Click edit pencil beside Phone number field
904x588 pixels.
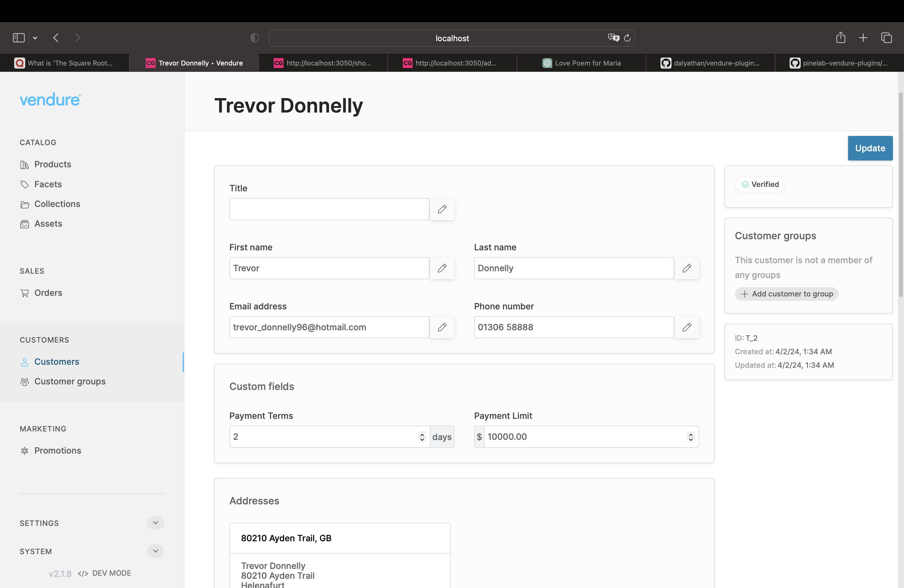686,327
